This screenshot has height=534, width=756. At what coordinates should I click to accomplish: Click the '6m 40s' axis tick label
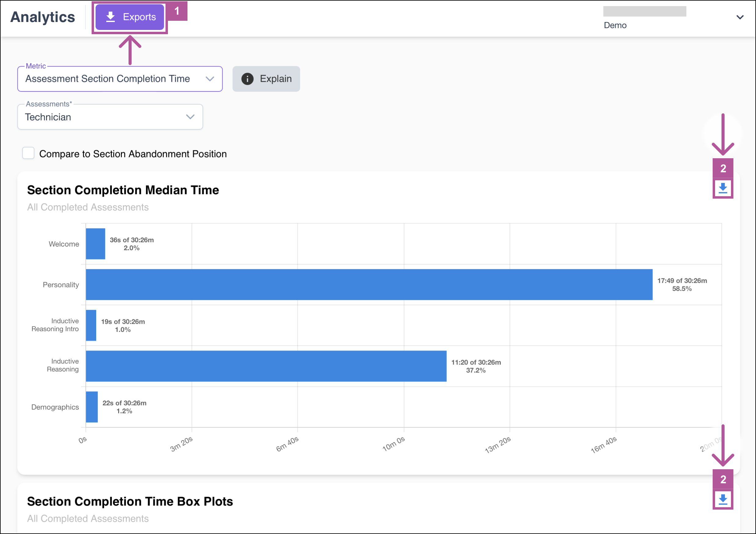coord(287,444)
